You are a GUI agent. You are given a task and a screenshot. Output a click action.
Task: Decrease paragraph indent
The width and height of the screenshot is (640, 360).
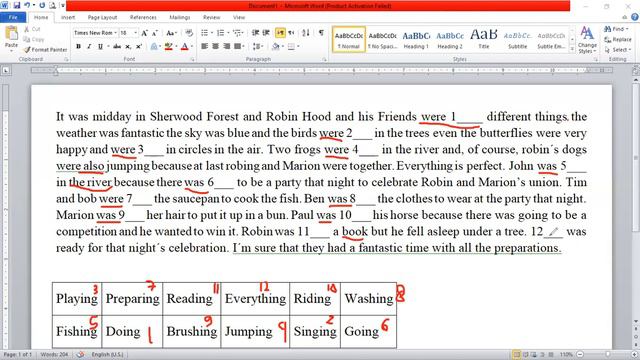point(256,33)
